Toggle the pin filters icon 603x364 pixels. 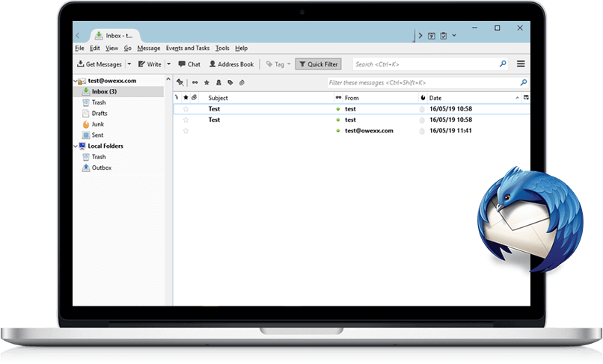point(180,83)
